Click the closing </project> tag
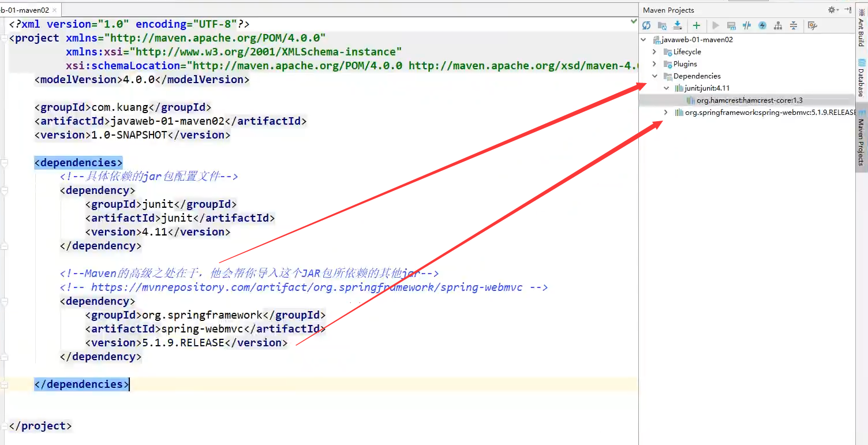This screenshot has height=445, width=868. pos(40,426)
